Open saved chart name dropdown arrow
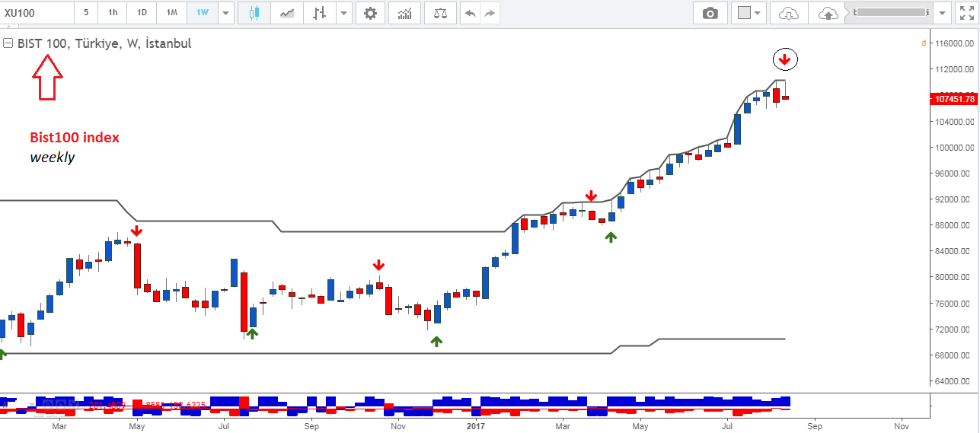 point(943,13)
